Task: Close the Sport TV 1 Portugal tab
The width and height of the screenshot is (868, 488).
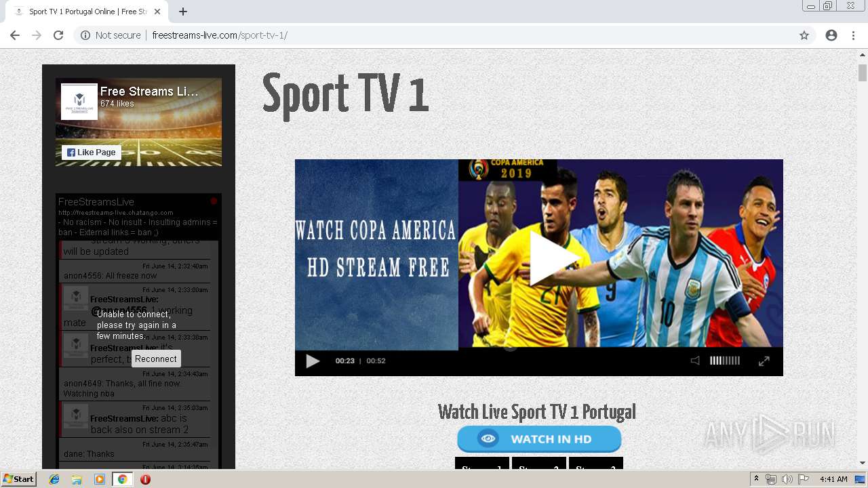Action: point(157,12)
